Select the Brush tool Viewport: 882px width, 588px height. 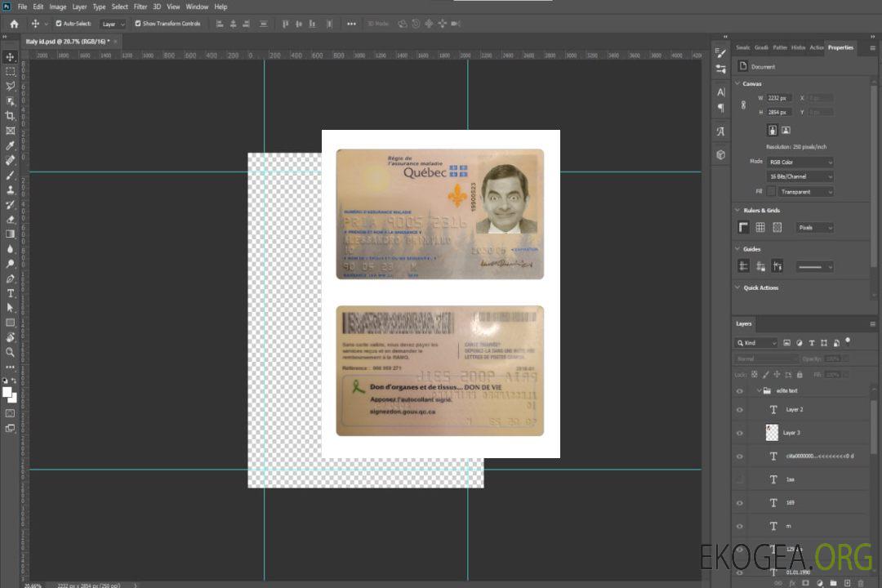click(11, 175)
